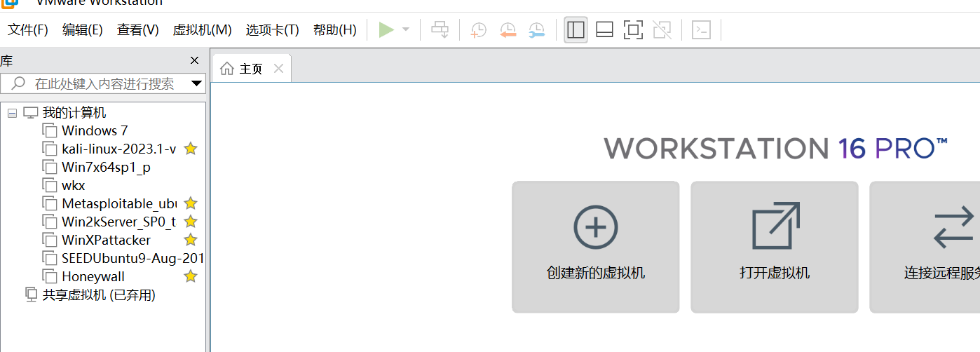
Task: Toggle favorite star on Win2kServer_SP0
Action: [x=191, y=222]
